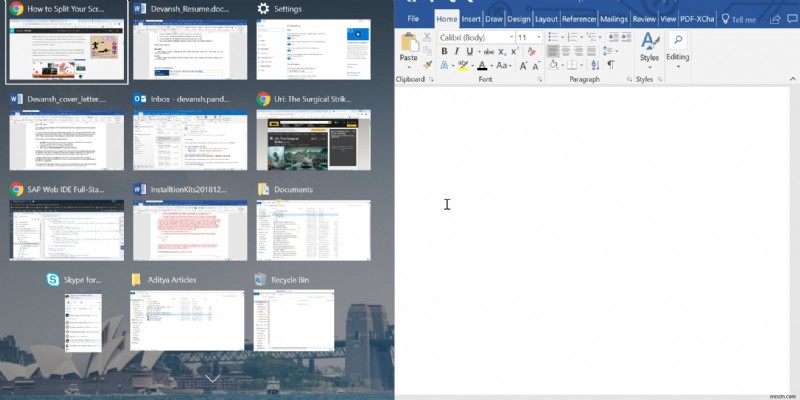Open the File tab
800x400 pixels.
[x=413, y=19]
